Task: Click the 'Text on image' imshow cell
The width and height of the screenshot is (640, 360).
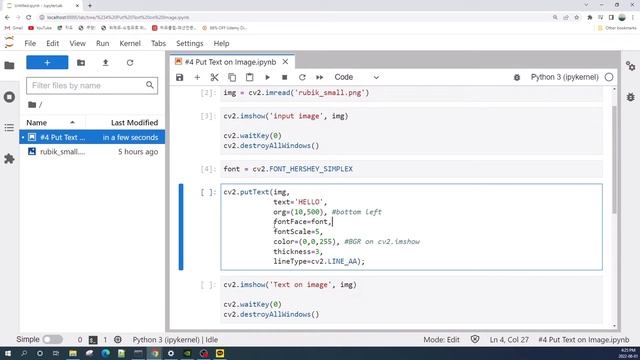Action: (x=411, y=300)
